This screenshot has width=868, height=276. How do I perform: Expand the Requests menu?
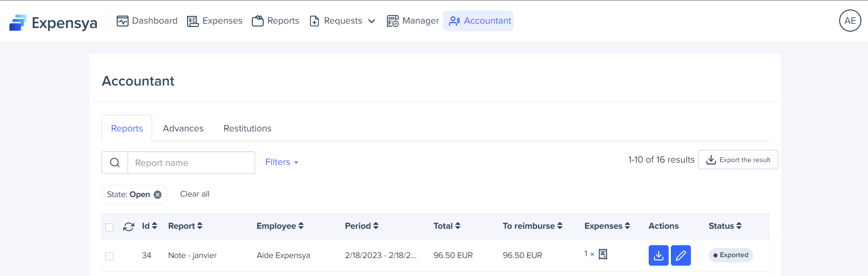click(x=343, y=21)
